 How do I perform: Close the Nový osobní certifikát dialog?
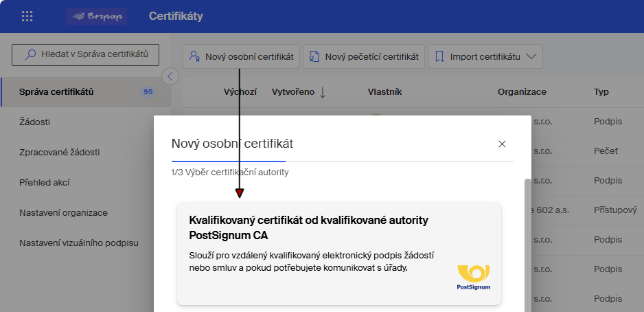pos(502,144)
